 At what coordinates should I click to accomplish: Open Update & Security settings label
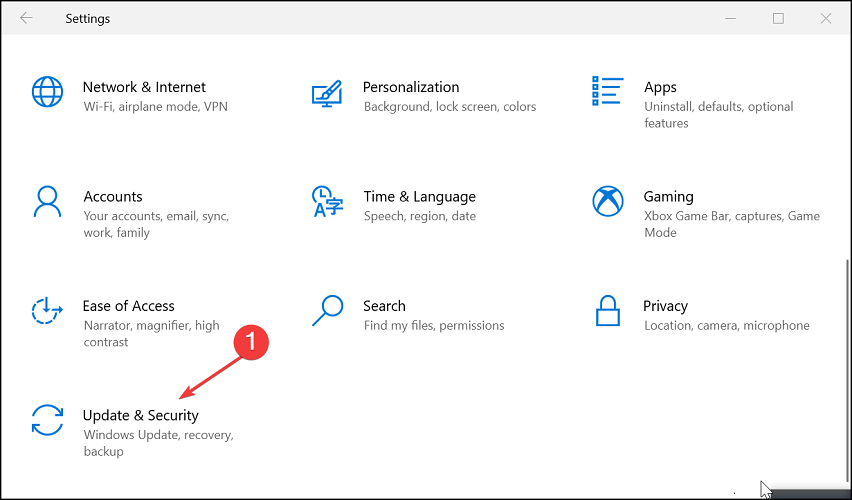click(x=141, y=415)
